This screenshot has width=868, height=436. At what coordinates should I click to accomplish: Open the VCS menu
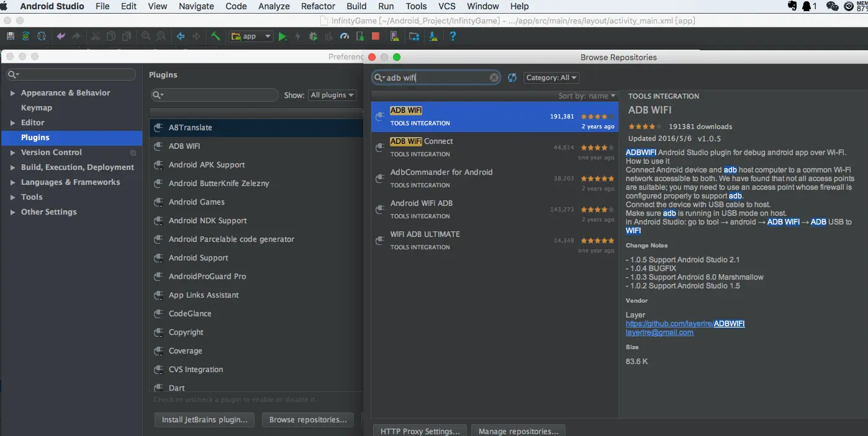click(446, 6)
